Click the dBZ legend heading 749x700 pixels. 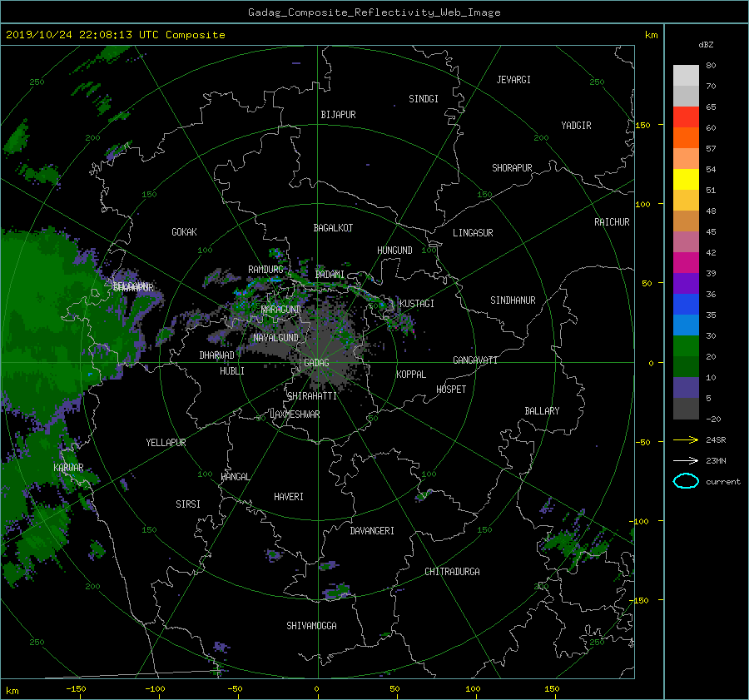coord(706,45)
